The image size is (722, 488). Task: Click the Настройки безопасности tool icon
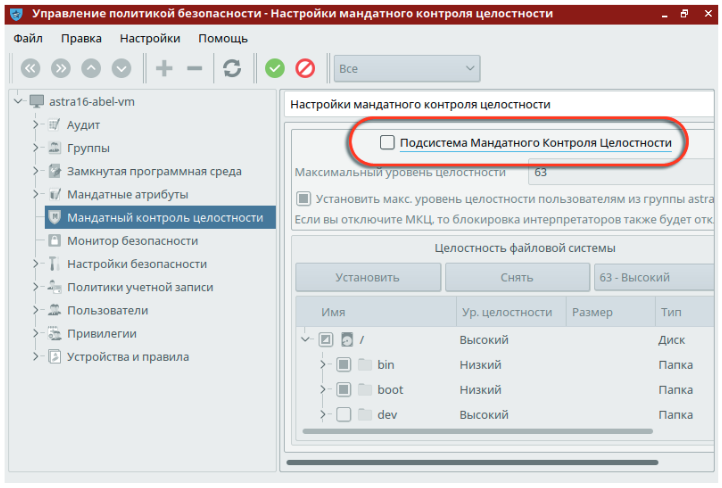tap(54, 264)
